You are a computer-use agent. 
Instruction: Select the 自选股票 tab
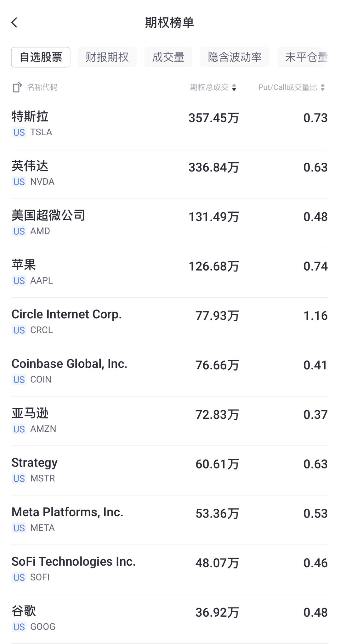coord(41,57)
